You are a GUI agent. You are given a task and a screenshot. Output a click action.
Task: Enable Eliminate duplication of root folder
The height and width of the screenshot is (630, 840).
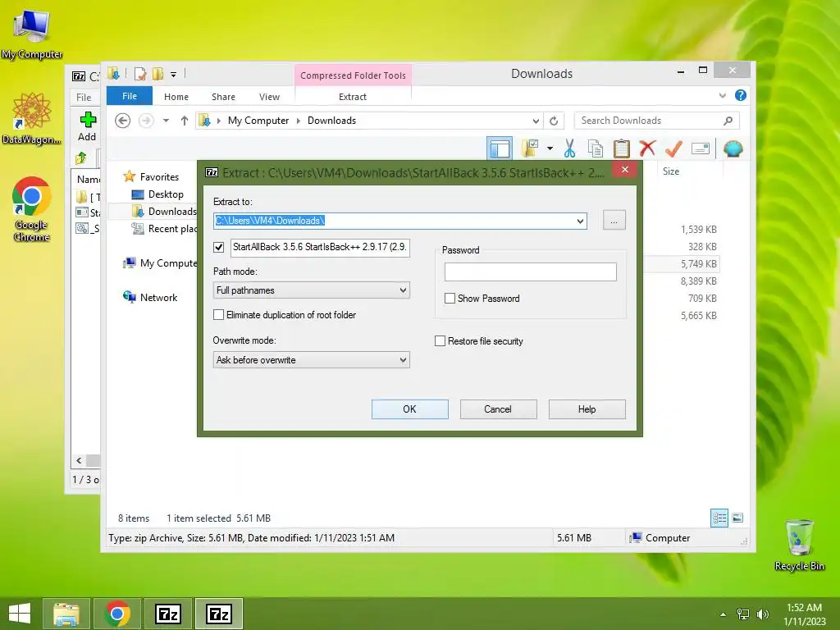click(218, 315)
